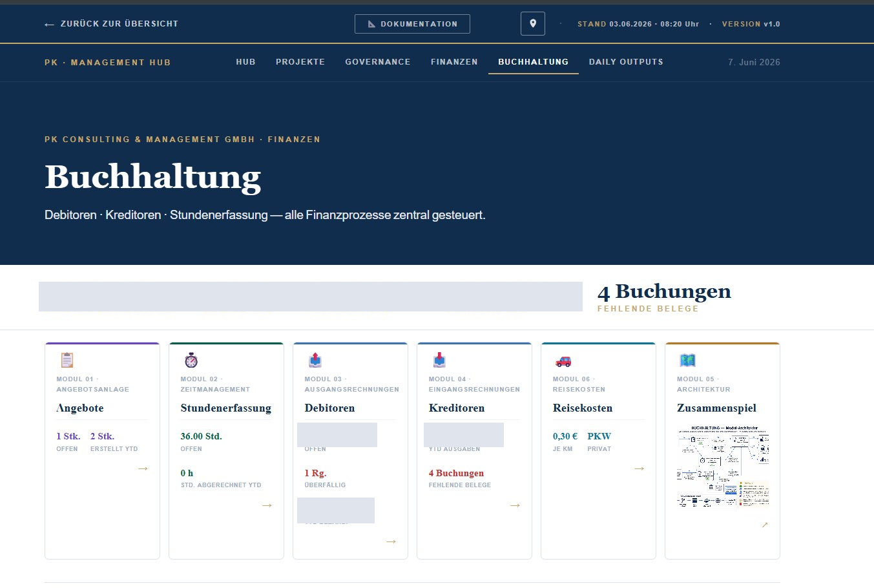Click the 'Modul 05 · Architektur' label

point(703,384)
